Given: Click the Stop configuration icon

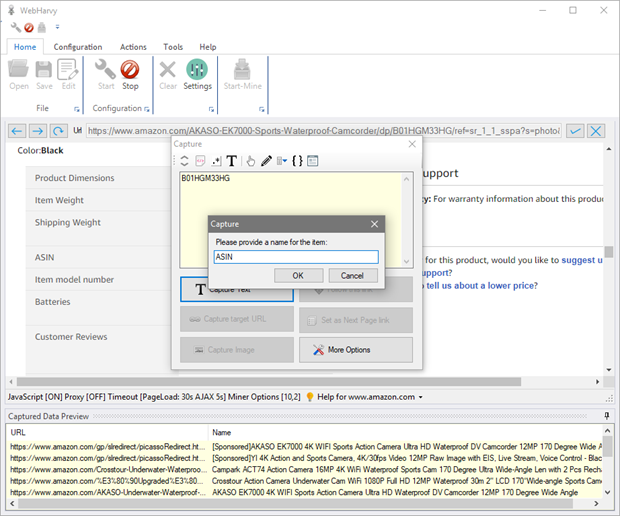Looking at the screenshot, I should coord(130,73).
